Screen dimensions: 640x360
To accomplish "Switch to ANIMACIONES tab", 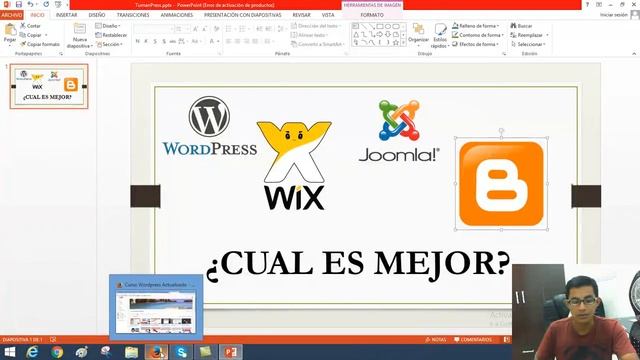I will 177,15.
